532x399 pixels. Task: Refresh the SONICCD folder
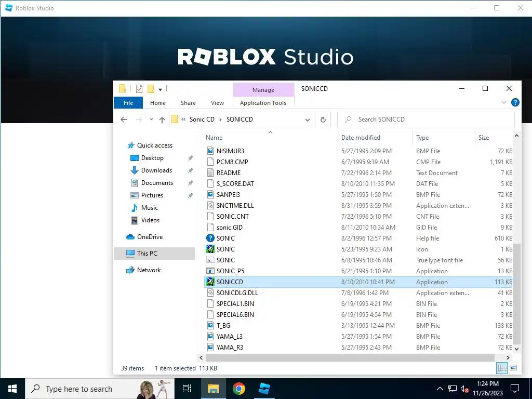point(323,119)
